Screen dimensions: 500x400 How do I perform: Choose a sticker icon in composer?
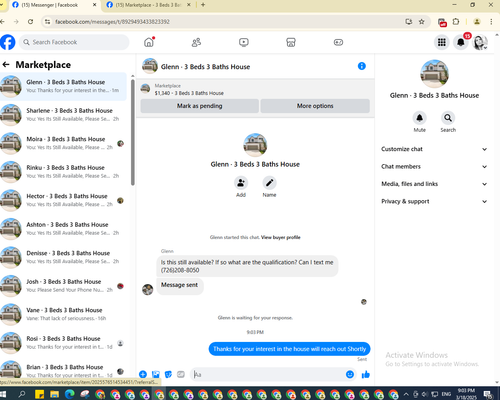click(x=168, y=374)
